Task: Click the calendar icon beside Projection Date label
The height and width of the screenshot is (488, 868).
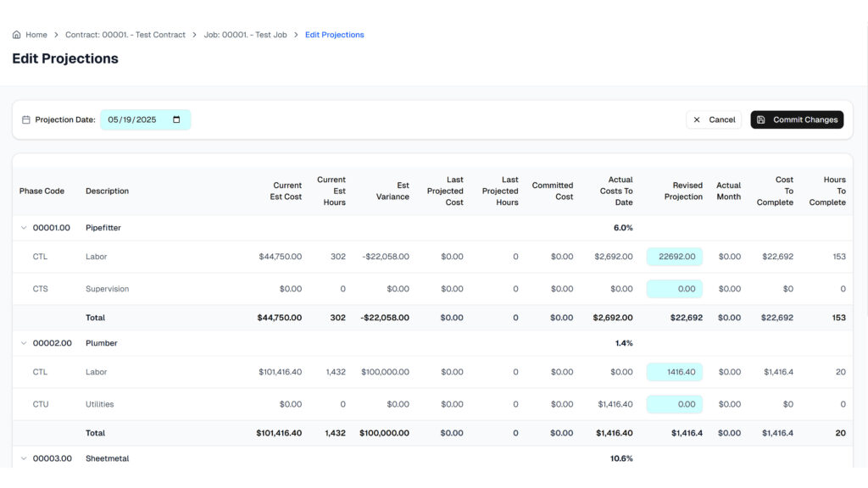Action: tap(25, 120)
